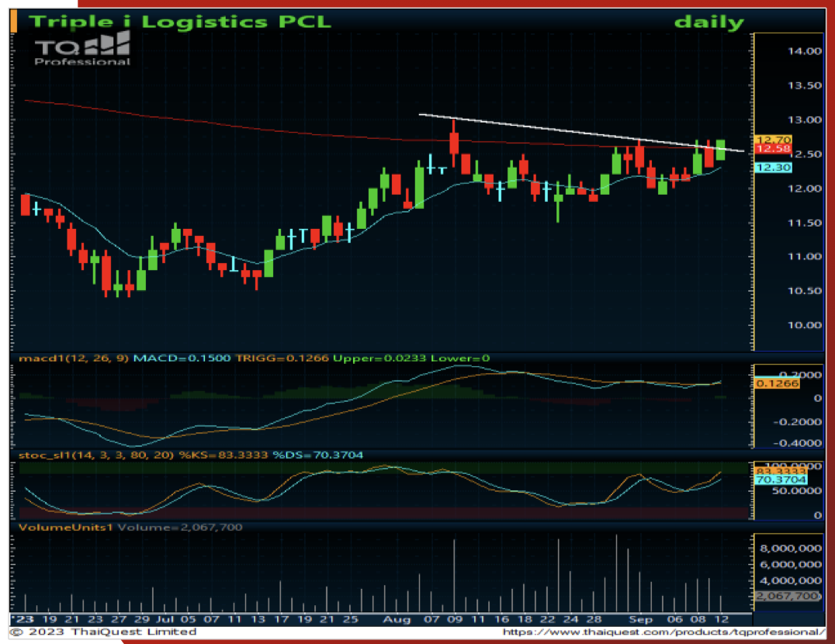
Task: Click the 14.00 price axis label
Action: pyautogui.click(x=805, y=51)
